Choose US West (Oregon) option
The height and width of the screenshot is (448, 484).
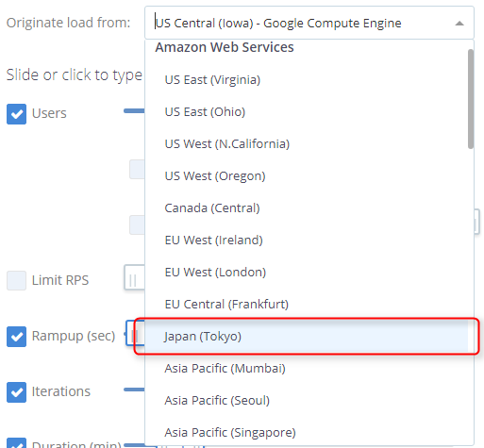coord(307,176)
